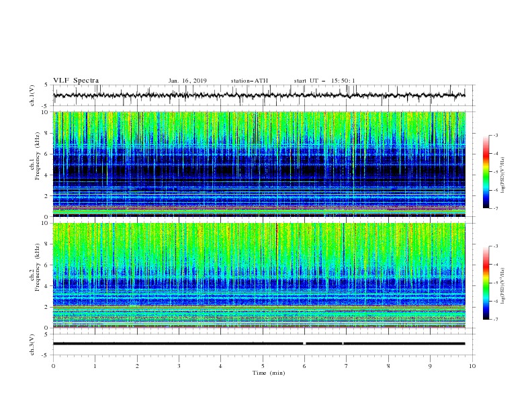The height and width of the screenshot is (411, 532).
Task: Click the ch.2 Frequency (kHz) axis label
Action: (x=35, y=267)
